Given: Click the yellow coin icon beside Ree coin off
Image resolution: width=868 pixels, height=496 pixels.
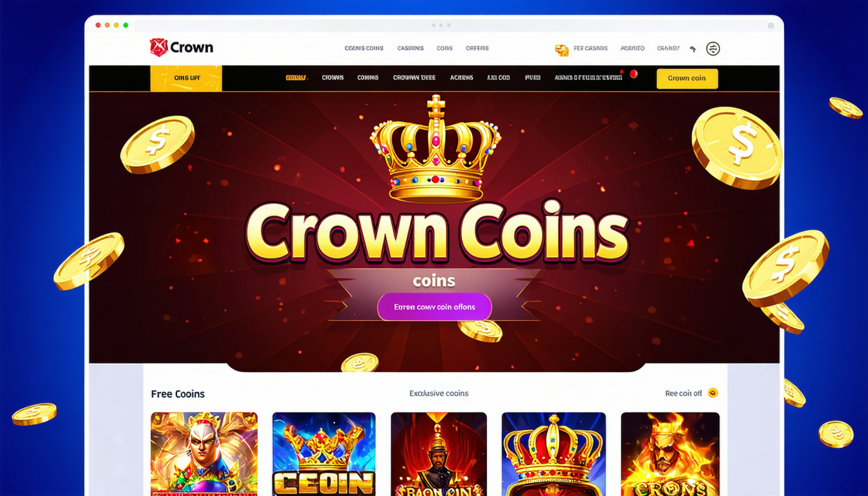Looking at the screenshot, I should (x=713, y=393).
